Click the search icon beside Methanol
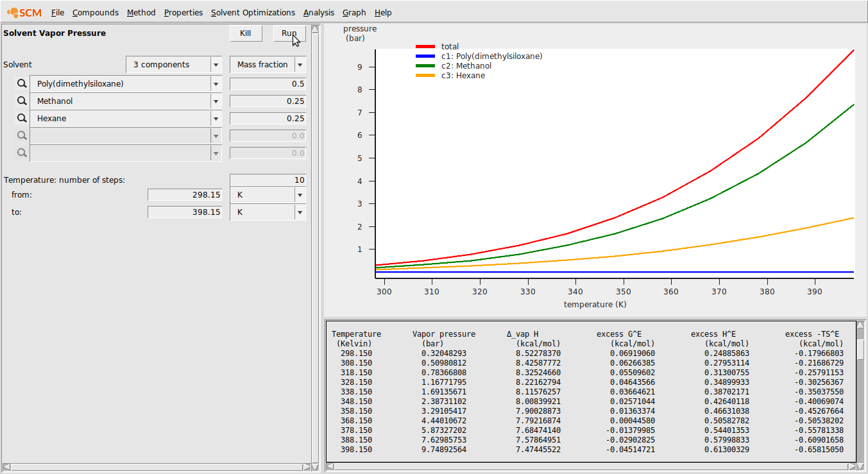Image resolution: width=868 pixels, height=474 pixels. (22, 101)
